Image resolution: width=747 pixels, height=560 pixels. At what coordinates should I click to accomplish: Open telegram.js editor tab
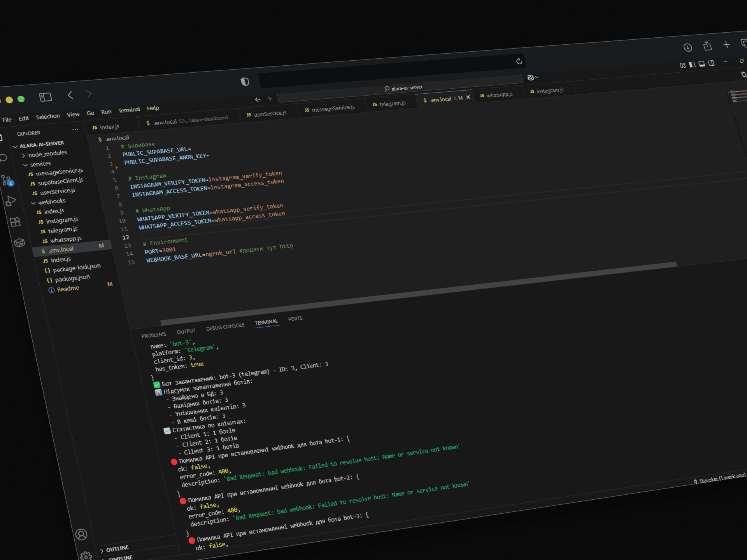[392, 103]
